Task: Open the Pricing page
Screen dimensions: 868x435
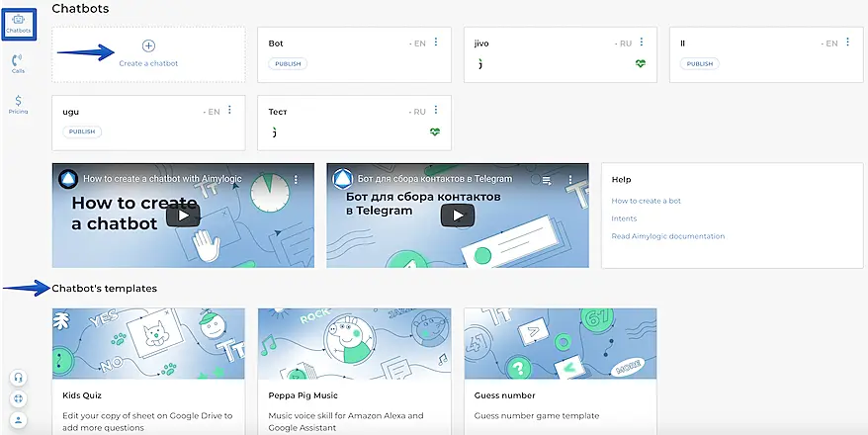Action: click(x=18, y=104)
